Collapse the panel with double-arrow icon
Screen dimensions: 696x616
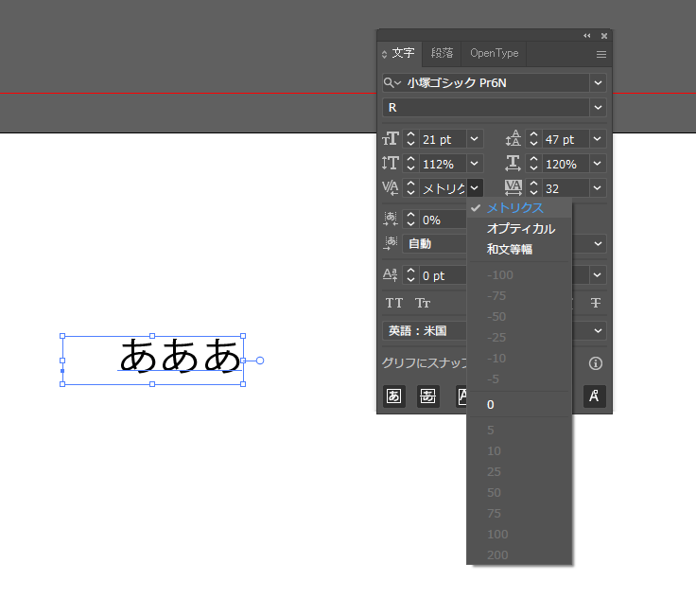[587, 35]
